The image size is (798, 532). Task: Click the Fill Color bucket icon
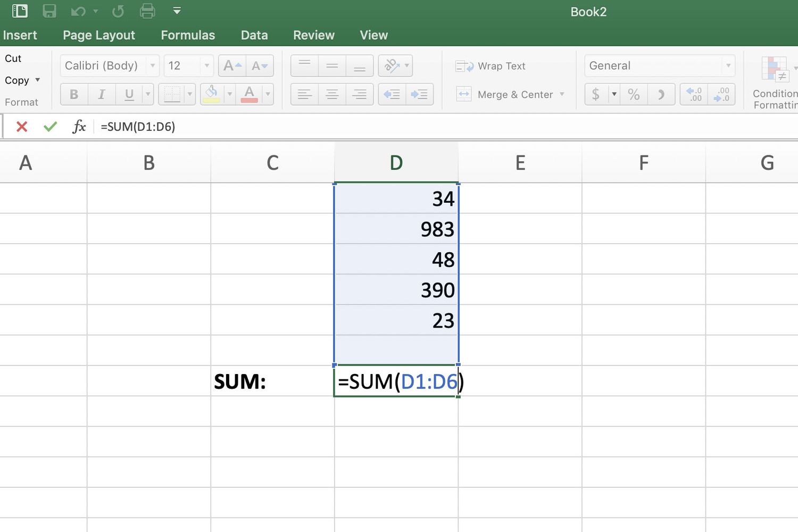212,94
